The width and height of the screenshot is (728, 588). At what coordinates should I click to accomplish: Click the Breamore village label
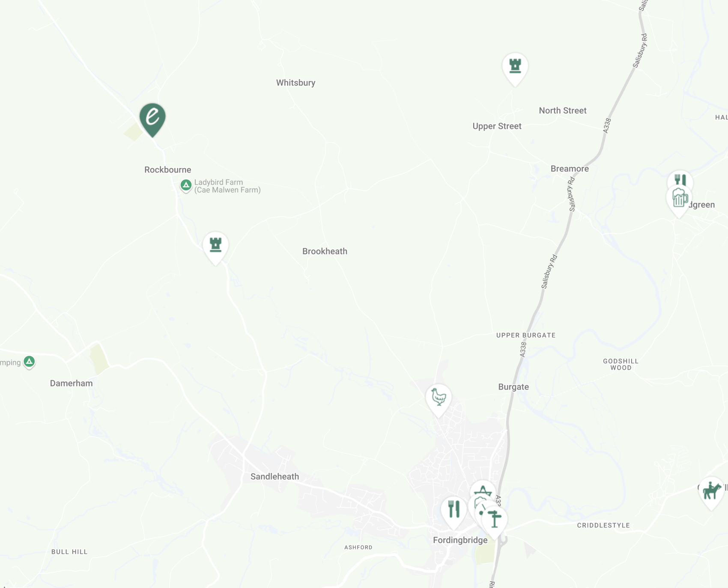tap(570, 169)
